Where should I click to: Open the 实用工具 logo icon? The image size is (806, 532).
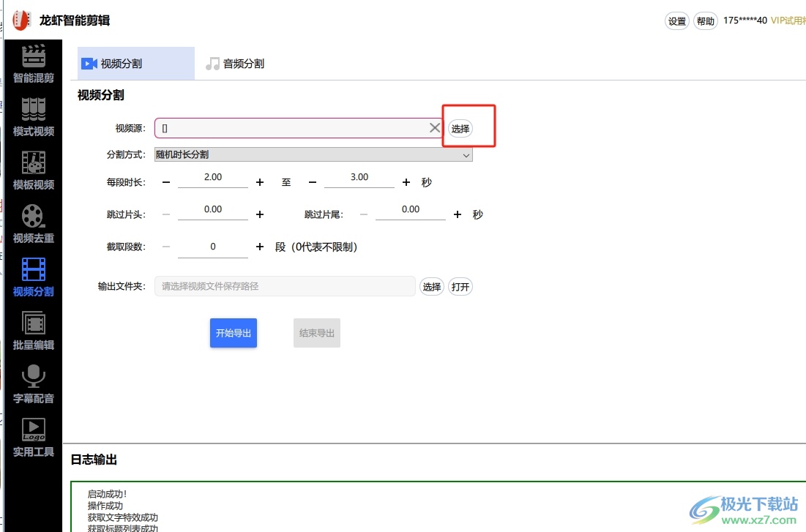point(34,438)
